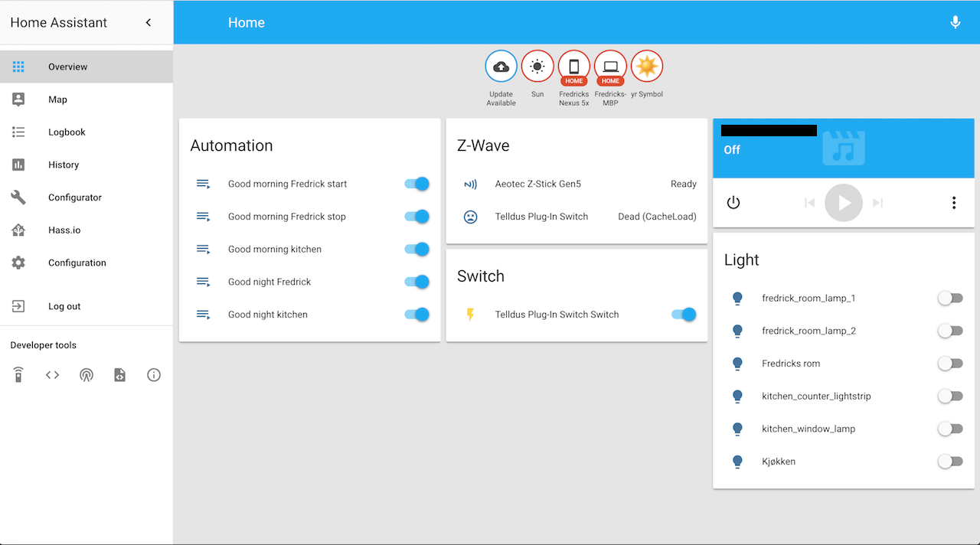Skip to next track in media player
The height and width of the screenshot is (545, 980).
tap(878, 203)
